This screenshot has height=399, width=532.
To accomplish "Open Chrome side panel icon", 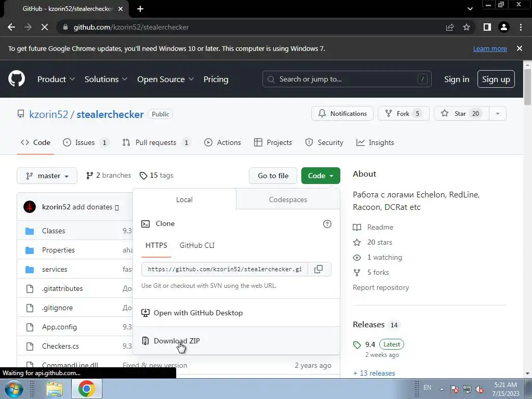I will coord(487,27).
